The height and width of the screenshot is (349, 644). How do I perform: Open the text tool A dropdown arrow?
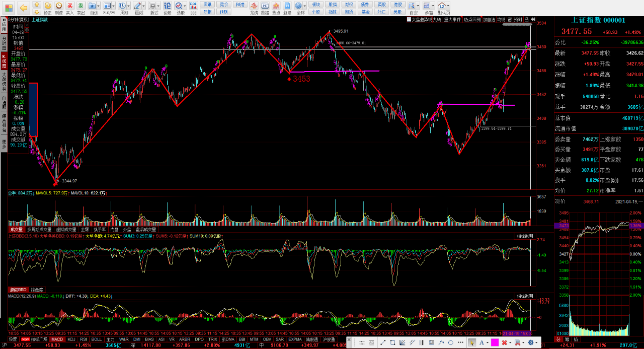pyautogui.click(x=488, y=342)
